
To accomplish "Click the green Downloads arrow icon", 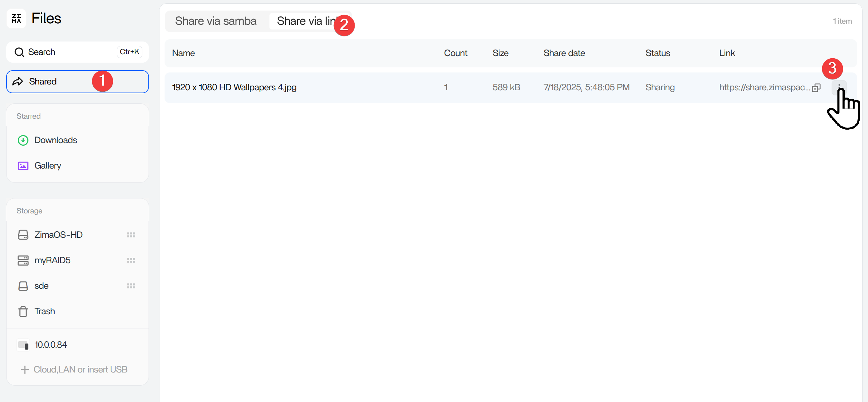I will [23, 140].
